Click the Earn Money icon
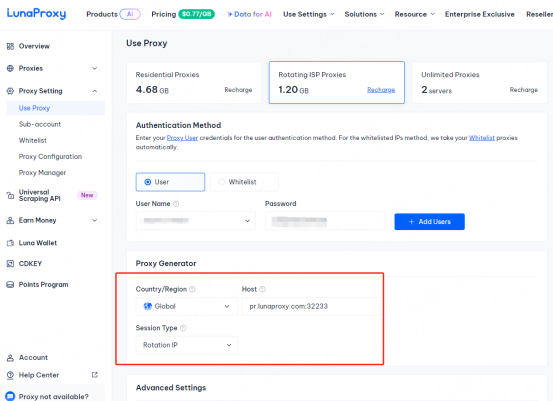 point(10,220)
